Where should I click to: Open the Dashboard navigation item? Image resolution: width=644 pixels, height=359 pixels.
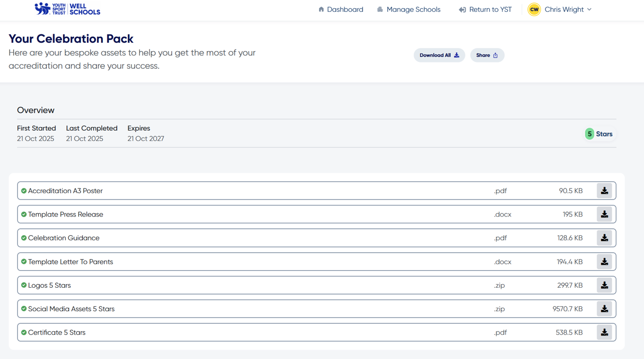click(341, 10)
